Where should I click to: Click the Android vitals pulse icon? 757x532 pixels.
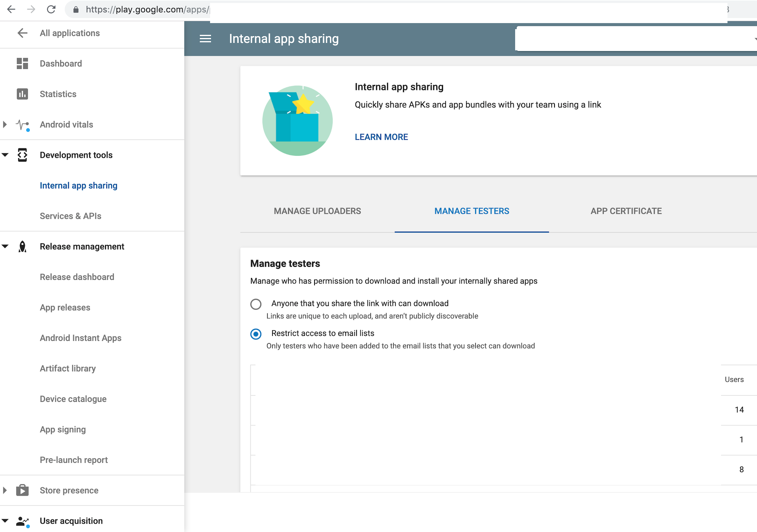pyautogui.click(x=22, y=124)
